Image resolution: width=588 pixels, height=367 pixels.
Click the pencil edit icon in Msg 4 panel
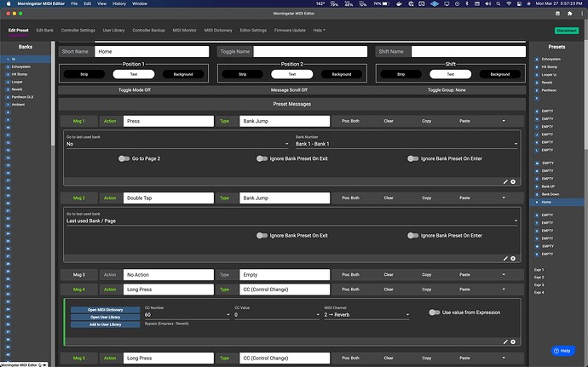pos(505,342)
